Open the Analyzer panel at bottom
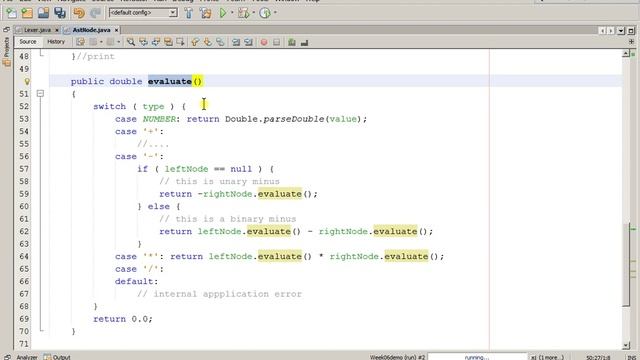Screen dimensions: 640x360 27,357
